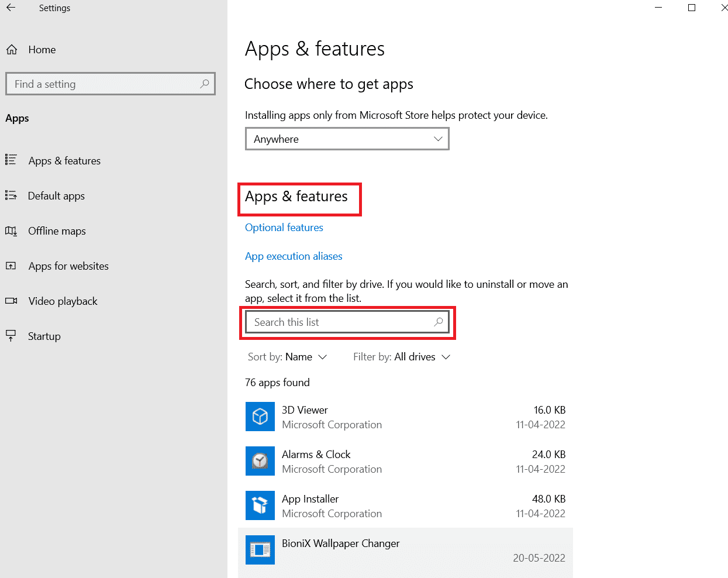Image resolution: width=728 pixels, height=578 pixels.
Task: Click the search icon in Search this list
Action: pos(439,322)
